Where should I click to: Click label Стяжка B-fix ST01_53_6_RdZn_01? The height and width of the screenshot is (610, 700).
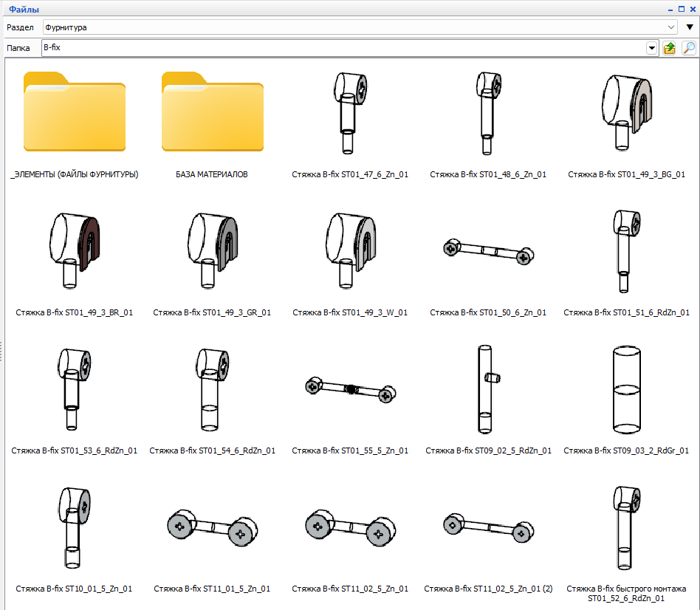click(x=74, y=450)
